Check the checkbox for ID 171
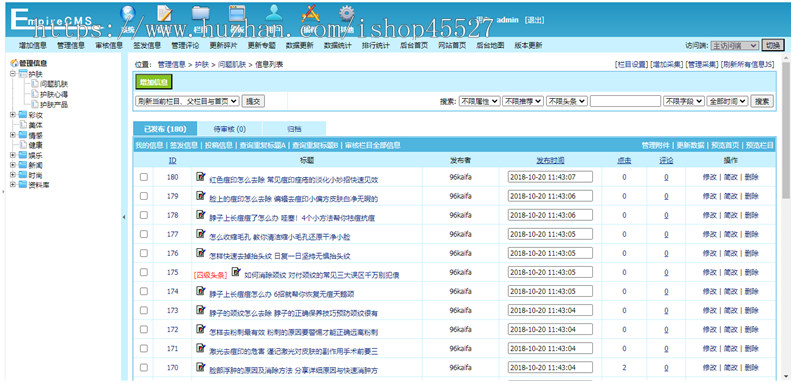Image resolution: width=793 pixels, height=383 pixels. click(144, 348)
